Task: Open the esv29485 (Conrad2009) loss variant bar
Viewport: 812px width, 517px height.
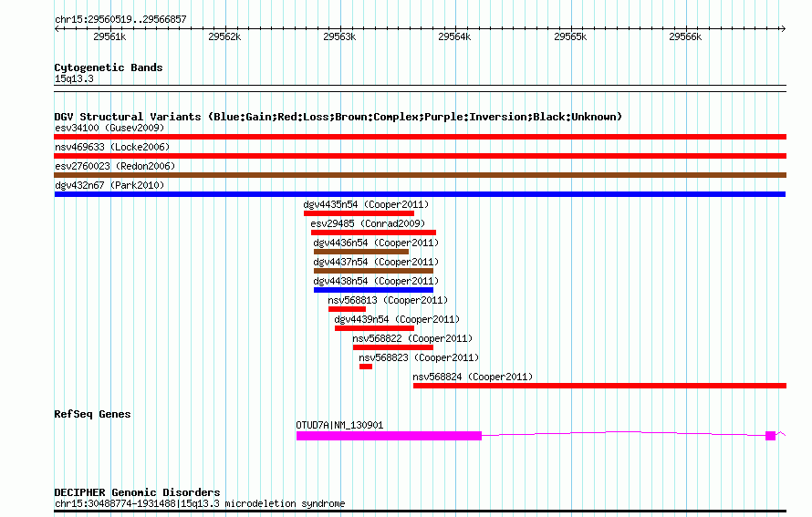Action: [373, 233]
